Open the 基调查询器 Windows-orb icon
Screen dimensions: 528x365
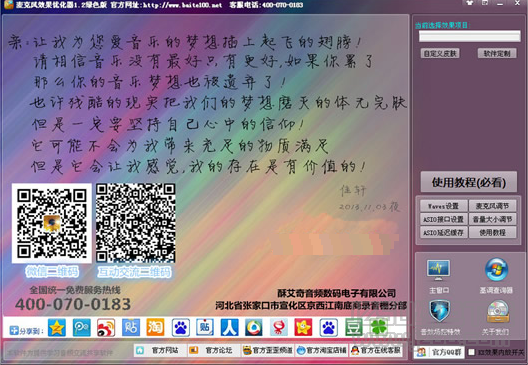click(x=496, y=270)
